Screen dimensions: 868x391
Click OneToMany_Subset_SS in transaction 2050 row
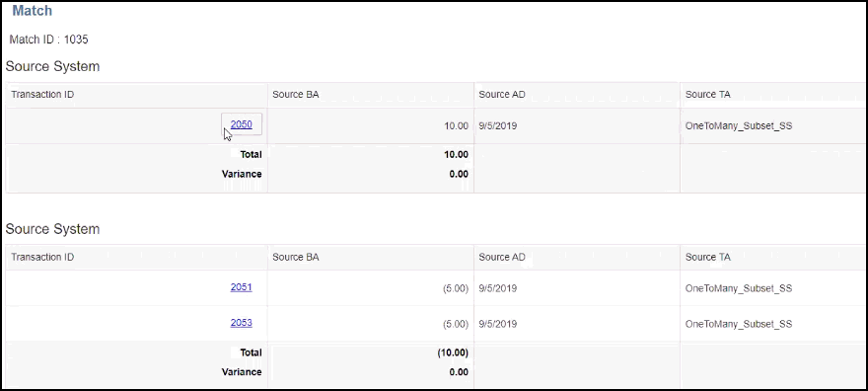click(x=739, y=125)
